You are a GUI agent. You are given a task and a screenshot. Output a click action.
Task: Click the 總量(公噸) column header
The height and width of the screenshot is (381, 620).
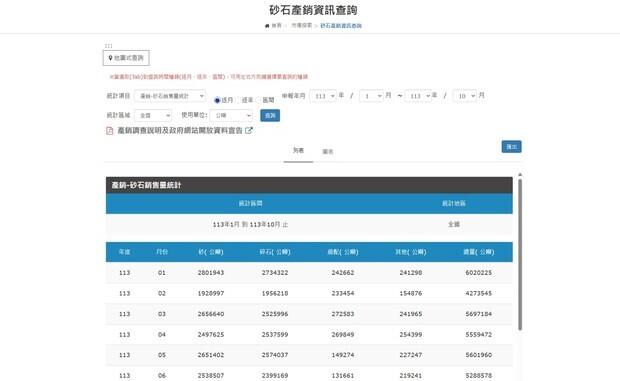[x=479, y=252]
